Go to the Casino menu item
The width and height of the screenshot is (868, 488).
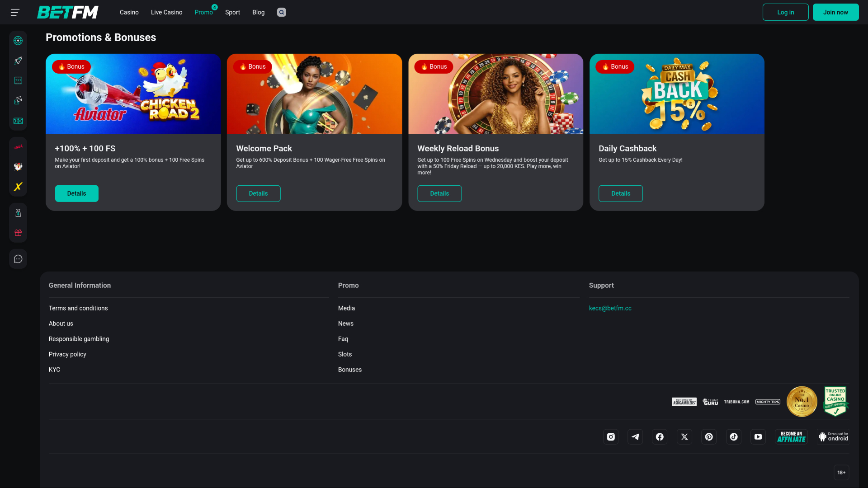click(129, 12)
